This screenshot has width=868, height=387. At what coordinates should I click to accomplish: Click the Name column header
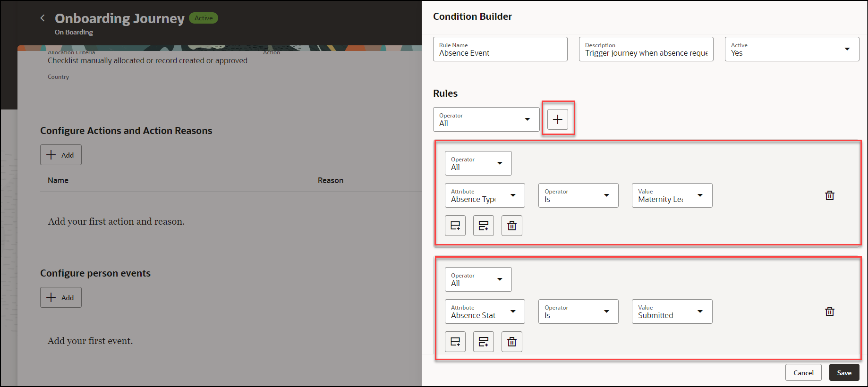[x=58, y=180]
